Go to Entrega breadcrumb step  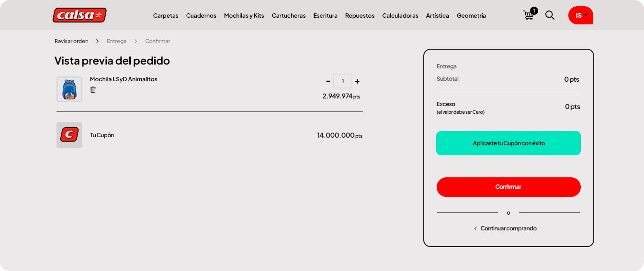[x=116, y=41]
